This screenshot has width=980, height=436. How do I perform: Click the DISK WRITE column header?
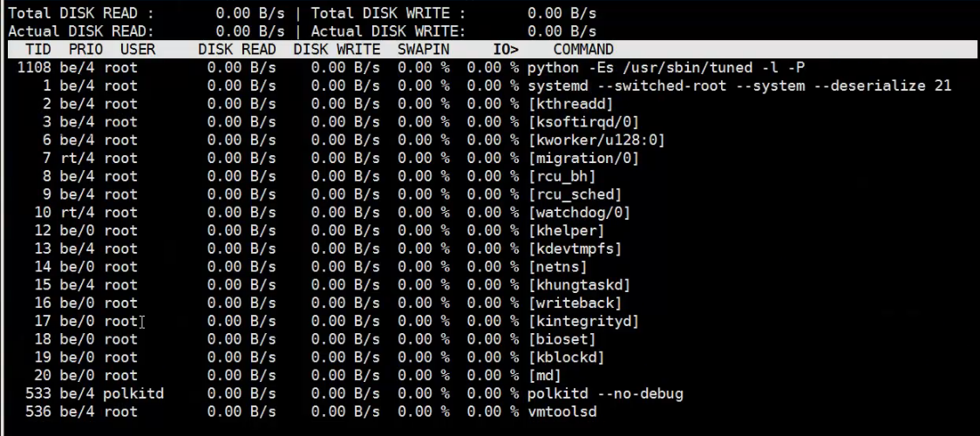point(337,50)
